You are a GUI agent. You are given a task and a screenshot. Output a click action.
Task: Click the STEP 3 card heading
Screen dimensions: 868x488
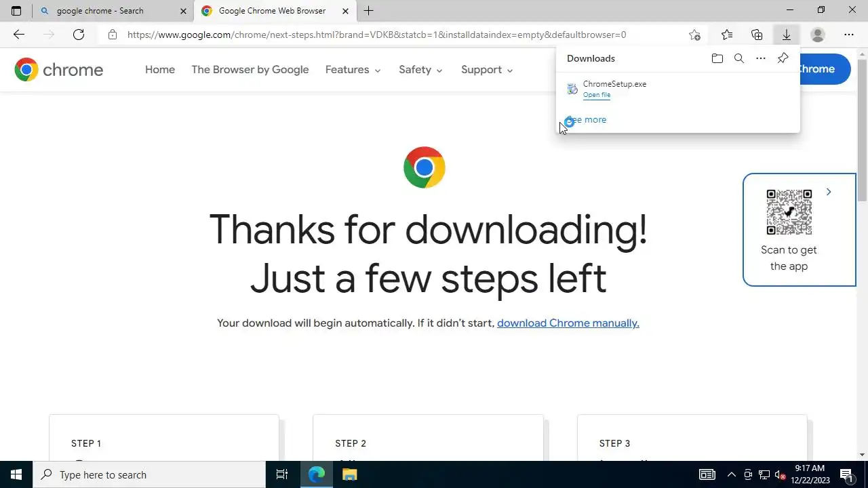click(615, 443)
